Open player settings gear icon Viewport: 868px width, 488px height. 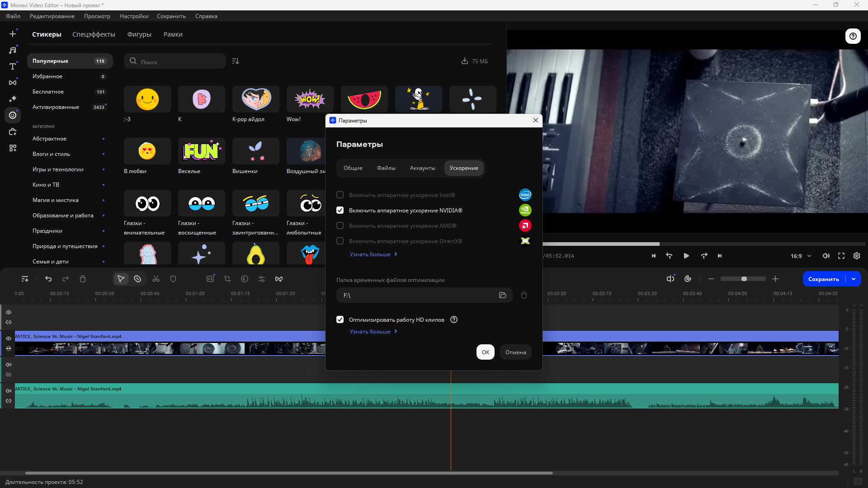tap(856, 256)
